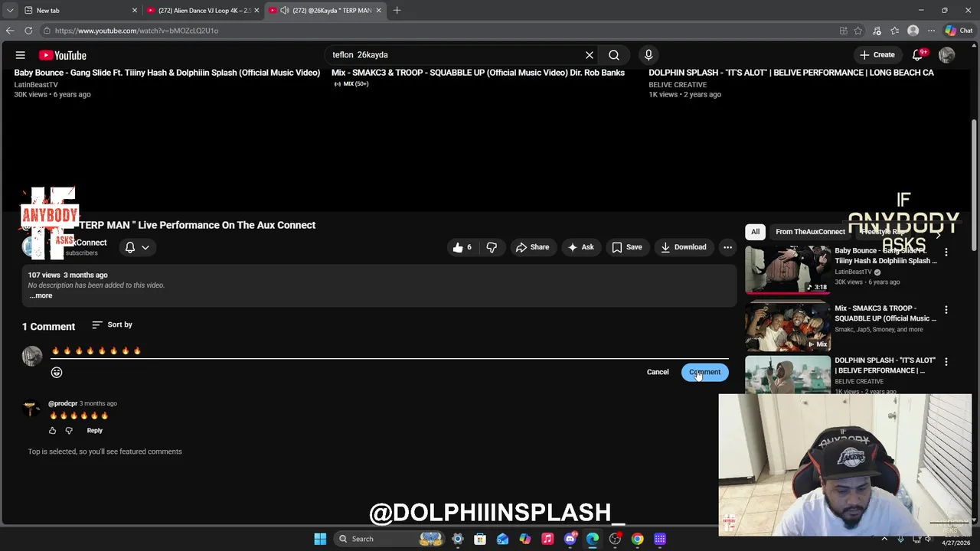This screenshot has height=551, width=980.
Task: Open options for the Baby Bounce suggested video
Action: 946,252
